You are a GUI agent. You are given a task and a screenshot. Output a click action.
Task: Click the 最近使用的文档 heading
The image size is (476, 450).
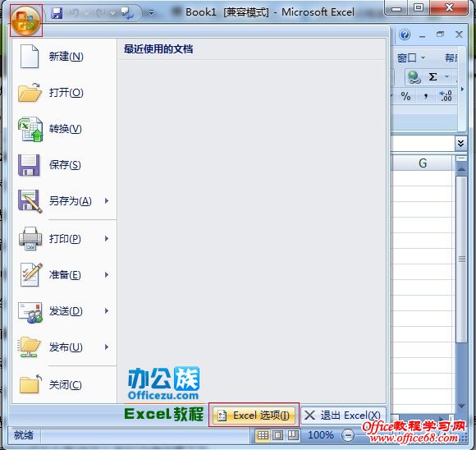coord(158,49)
